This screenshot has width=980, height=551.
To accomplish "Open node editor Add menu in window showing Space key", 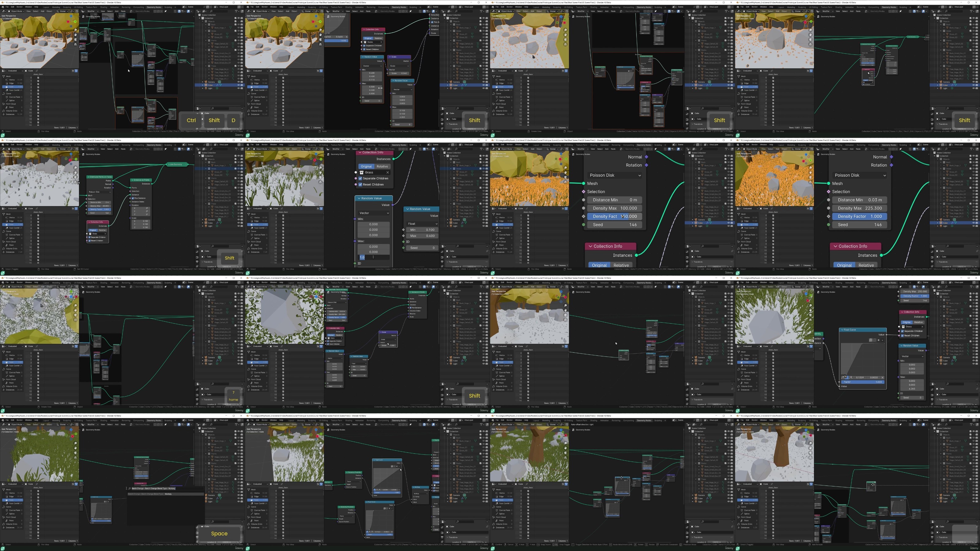I will point(117,424).
